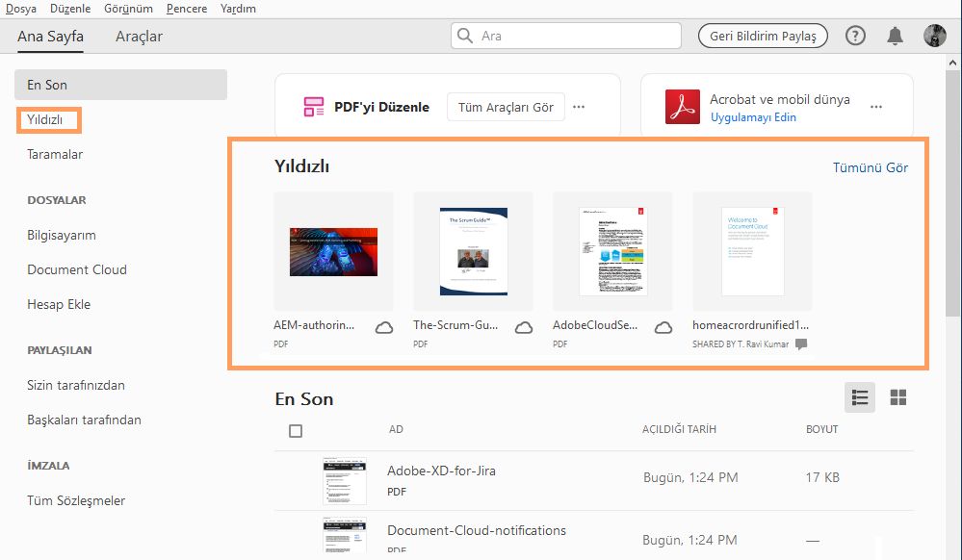Viewport: 962px width, 560px height.
Task: Sort by the BOYUT column header
Action: click(821, 429)
